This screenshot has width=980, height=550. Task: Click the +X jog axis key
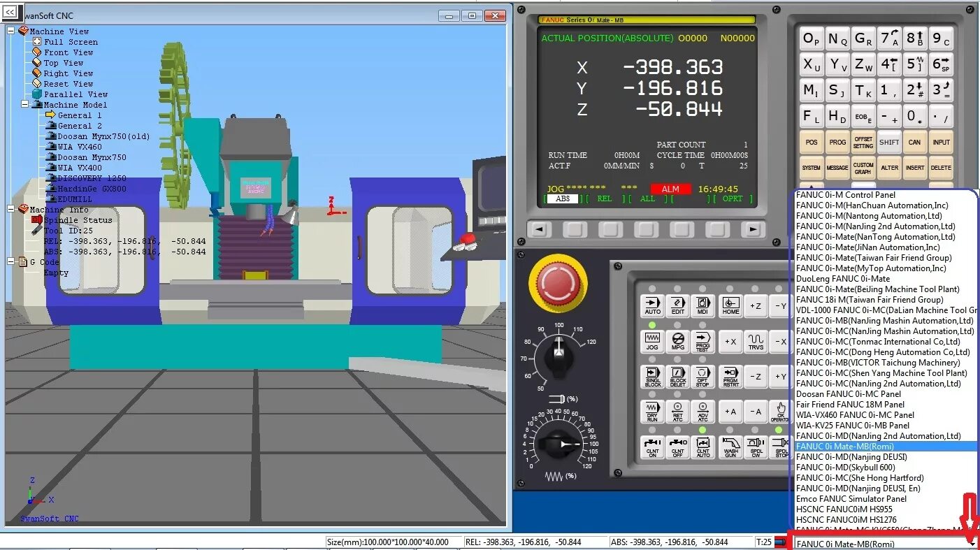[x=730, y=342]
